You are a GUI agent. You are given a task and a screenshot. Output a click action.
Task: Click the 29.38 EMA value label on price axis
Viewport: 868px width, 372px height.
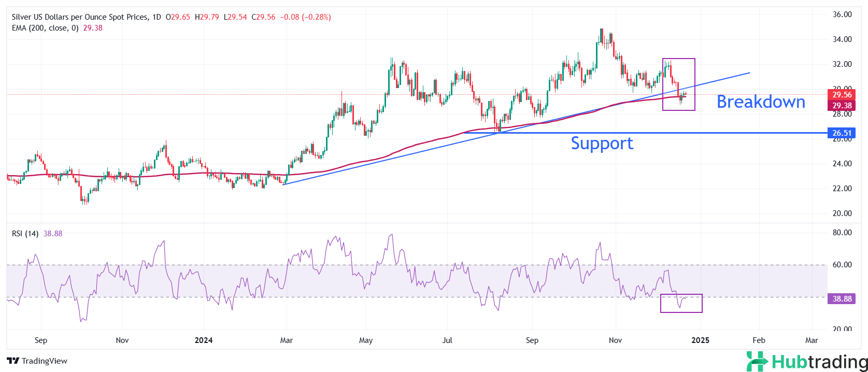[842, 106]
